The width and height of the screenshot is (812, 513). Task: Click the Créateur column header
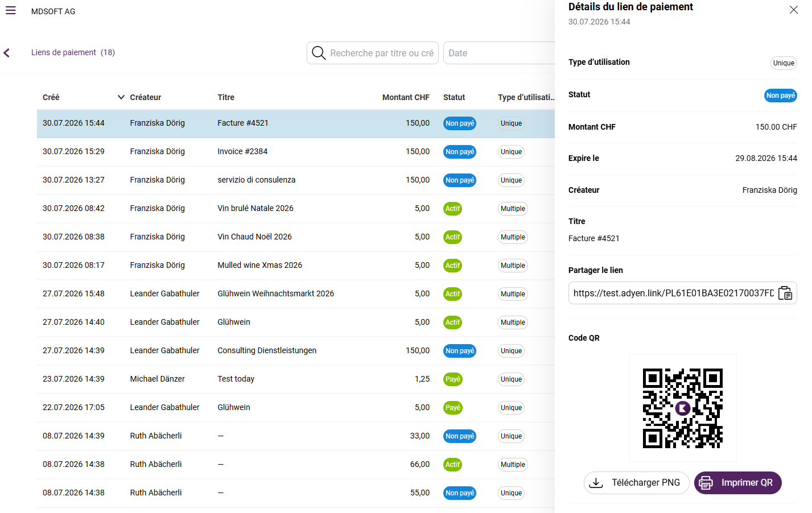146,97
